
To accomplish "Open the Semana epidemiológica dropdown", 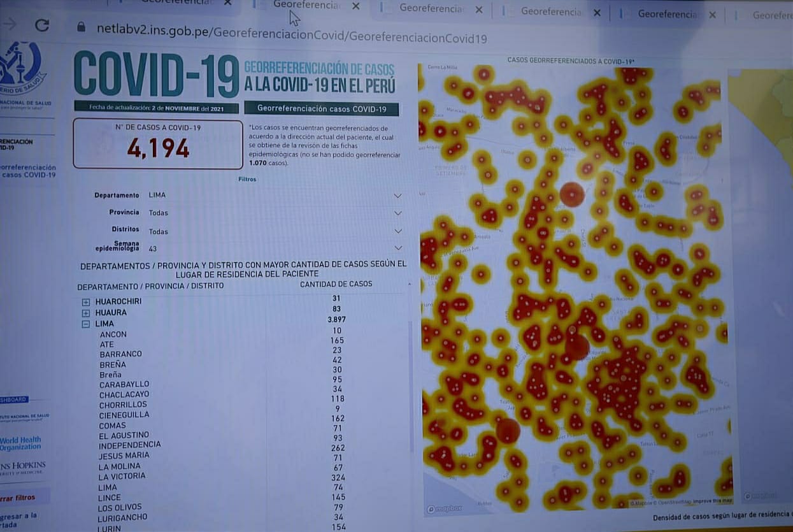I will tap(397, 248).
